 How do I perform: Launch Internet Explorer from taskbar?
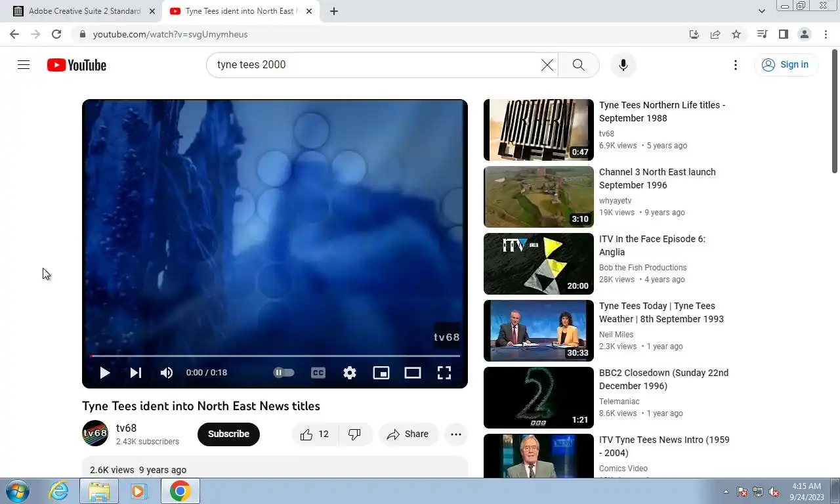59,491
